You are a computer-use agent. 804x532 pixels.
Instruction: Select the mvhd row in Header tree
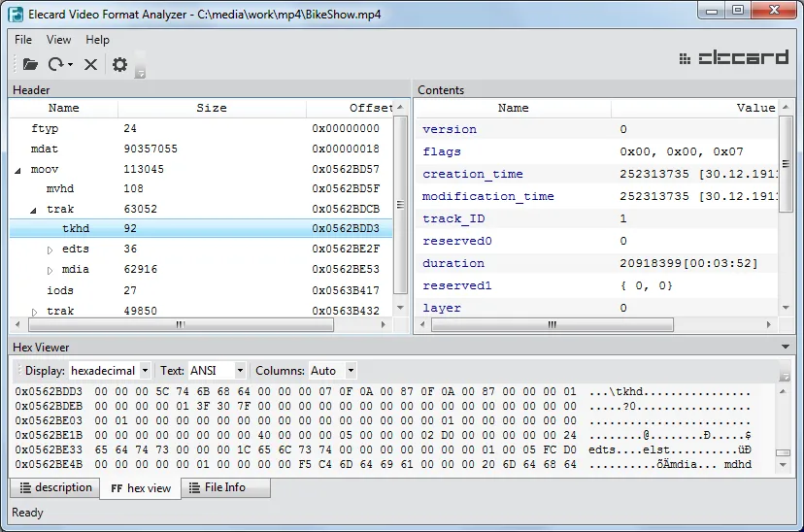60,188
